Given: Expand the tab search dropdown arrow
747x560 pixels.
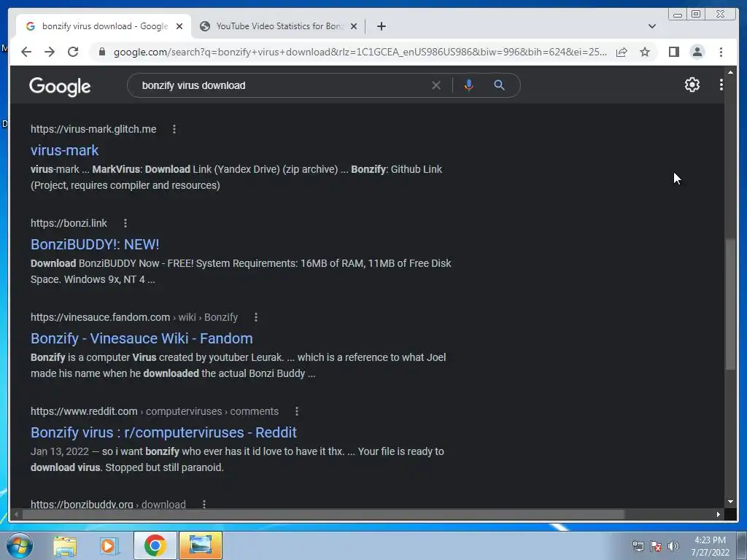Looking at the screenshot, I should (x=651, y=26).
